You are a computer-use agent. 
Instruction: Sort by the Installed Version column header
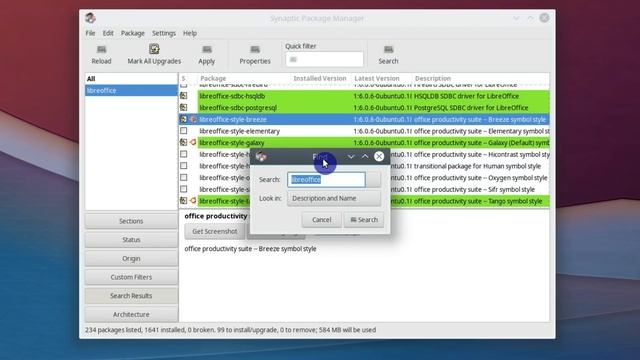320,78
